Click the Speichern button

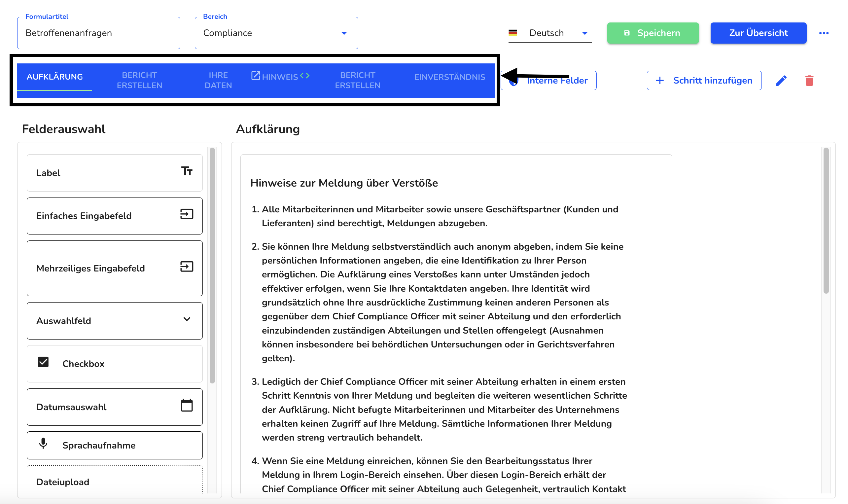653,33
